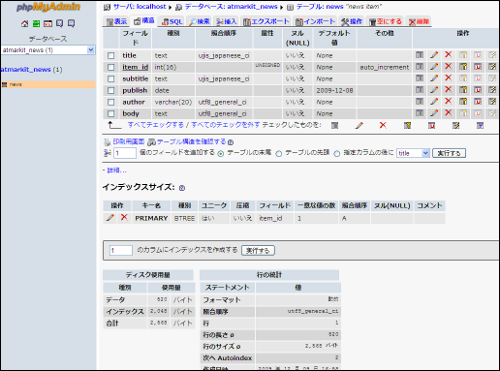Check the publish field checkbox
This screenshot has width=500, height=371.
click(x=111, y=91)
